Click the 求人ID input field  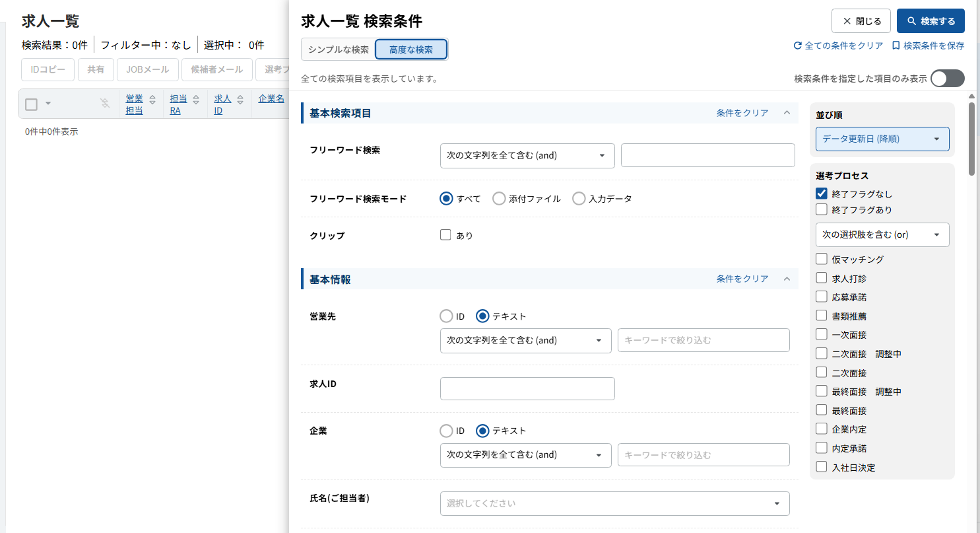527,388
